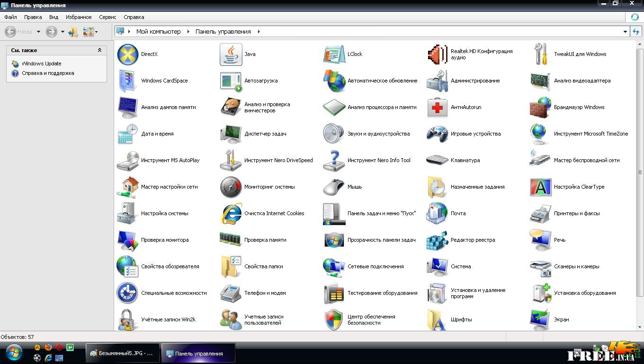The width and height of the screenshot is (644, 364).
Task: Open the DirectX control panel icon
Action: 127,55
